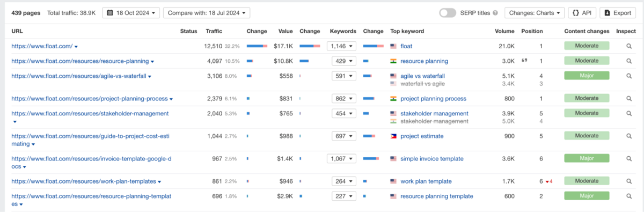
Task: Open the project-planning-process URL link
Action: (x=90, y=99)
